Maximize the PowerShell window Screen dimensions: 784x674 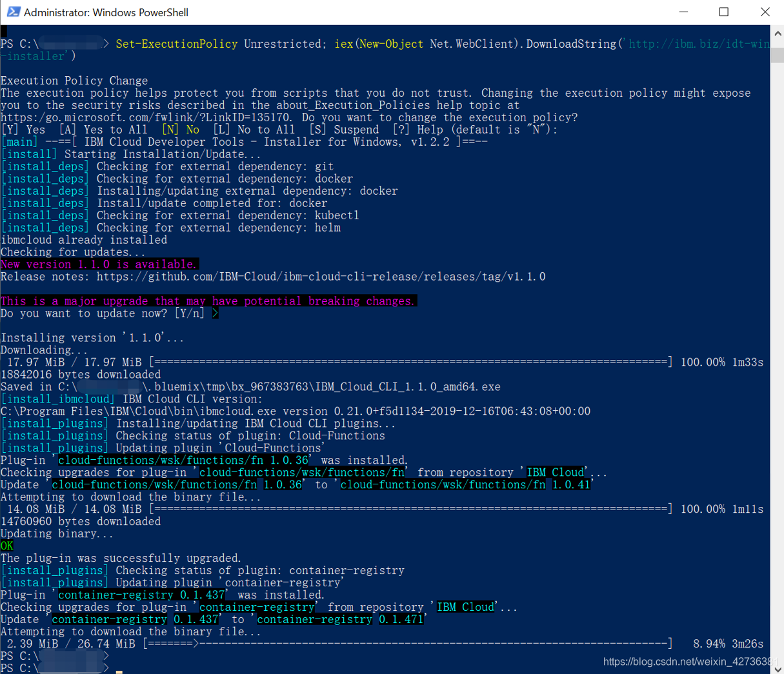click(x=724, y=12)
